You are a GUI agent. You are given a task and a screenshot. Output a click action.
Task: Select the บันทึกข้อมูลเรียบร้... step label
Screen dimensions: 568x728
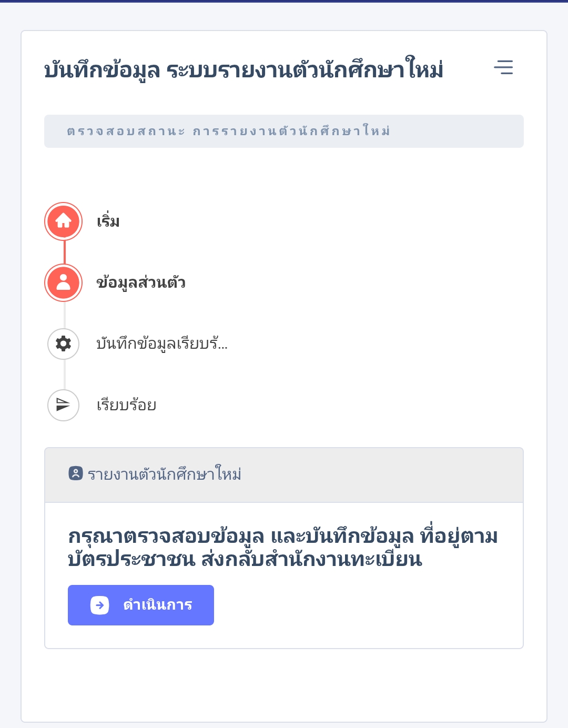click(162, 344)
